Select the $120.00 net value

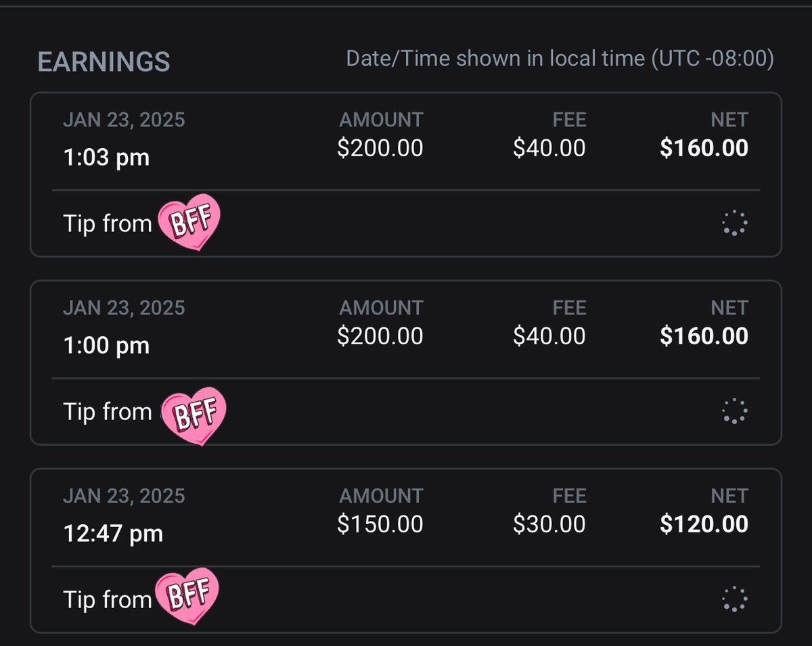pyautogui.click(x=704, y=524)
